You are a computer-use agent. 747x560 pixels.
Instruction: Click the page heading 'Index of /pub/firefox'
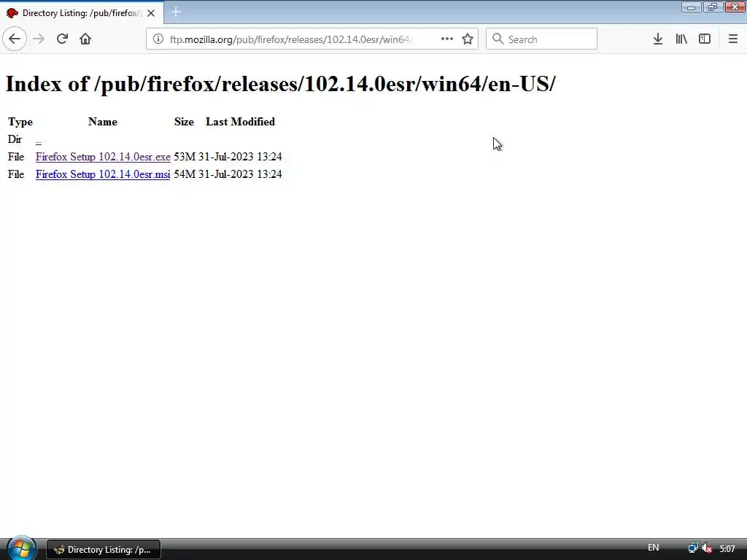point(280,84)
